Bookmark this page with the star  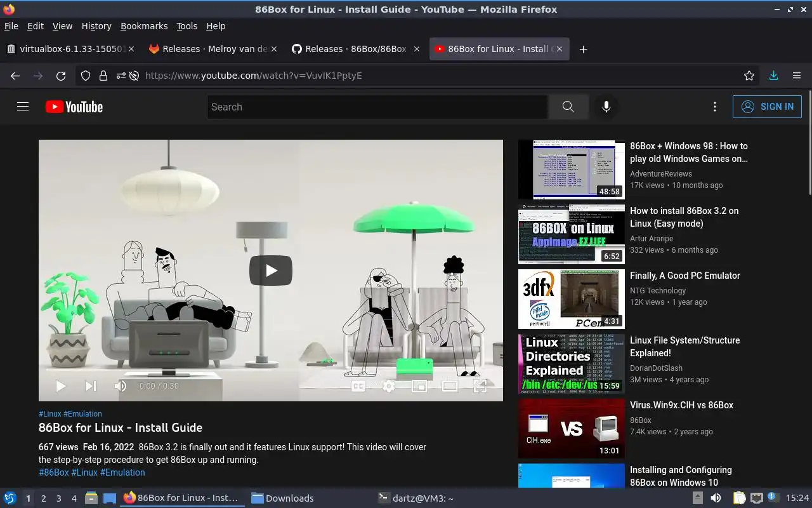[749, 76]
